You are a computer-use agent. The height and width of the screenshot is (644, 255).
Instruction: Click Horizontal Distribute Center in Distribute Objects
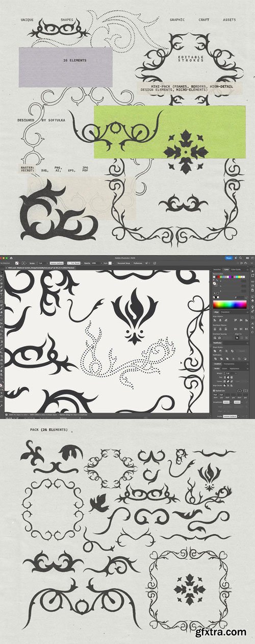pyautogui.click(x=241, y=329)
